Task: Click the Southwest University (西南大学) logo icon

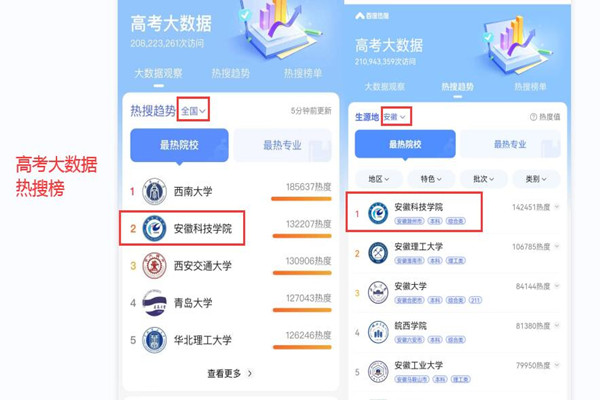Action: [154, 191]
